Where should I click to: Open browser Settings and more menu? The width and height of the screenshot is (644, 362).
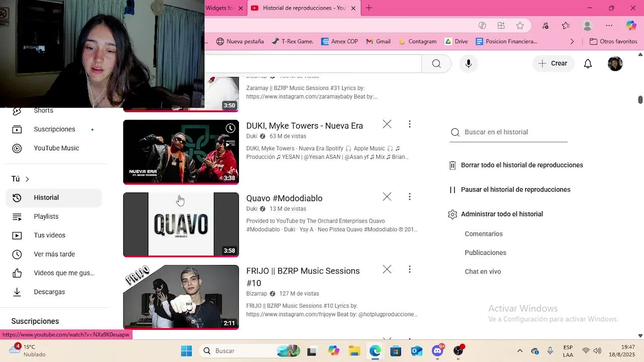click(x=609, y=26)
